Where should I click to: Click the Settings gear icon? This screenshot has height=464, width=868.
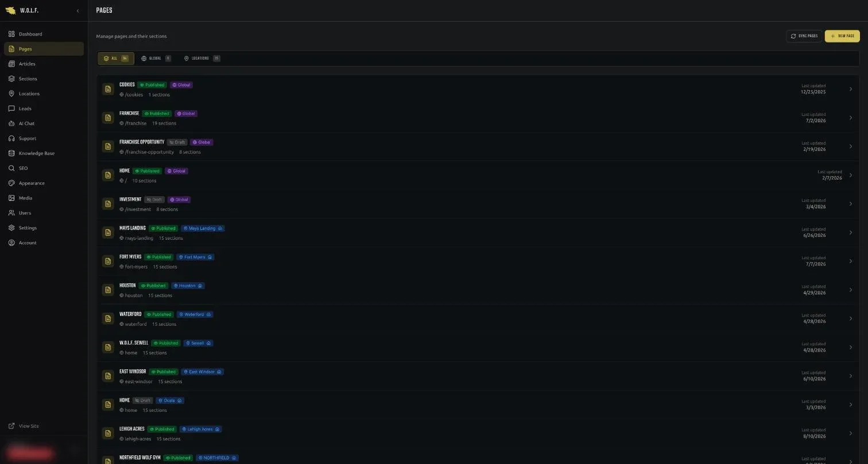pos(11,228)
